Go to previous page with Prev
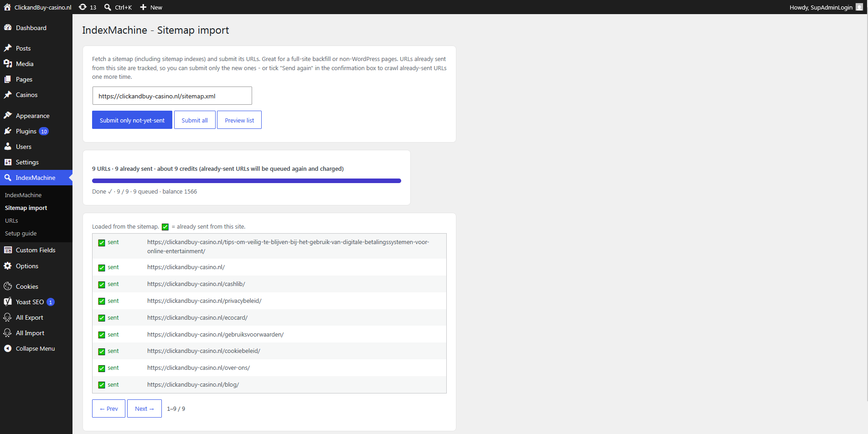 point(108,408)
